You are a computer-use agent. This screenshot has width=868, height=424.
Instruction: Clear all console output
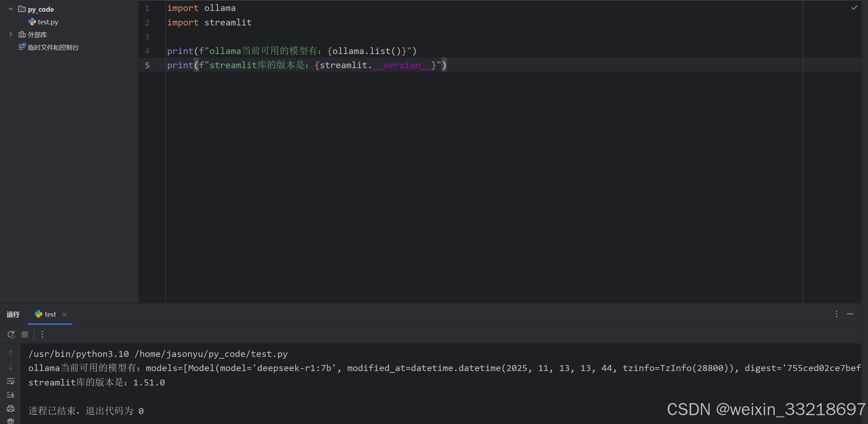point(11,421)
